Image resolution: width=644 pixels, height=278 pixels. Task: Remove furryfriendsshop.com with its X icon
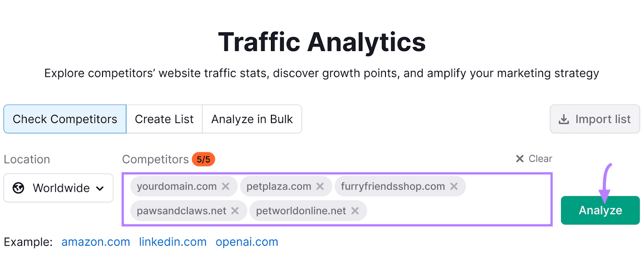click(x=454, y=186)
